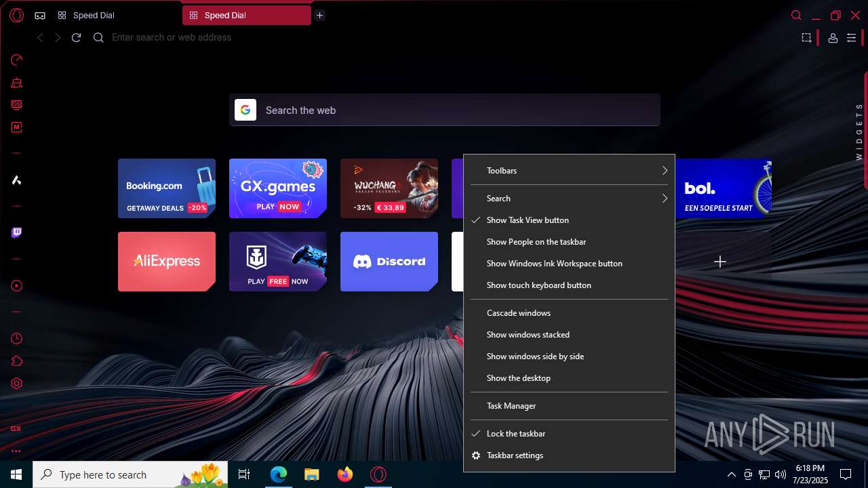The width and height of the screenshot is (868, 488).
Task: Open Taskbar settings
Action: [569, 455]
